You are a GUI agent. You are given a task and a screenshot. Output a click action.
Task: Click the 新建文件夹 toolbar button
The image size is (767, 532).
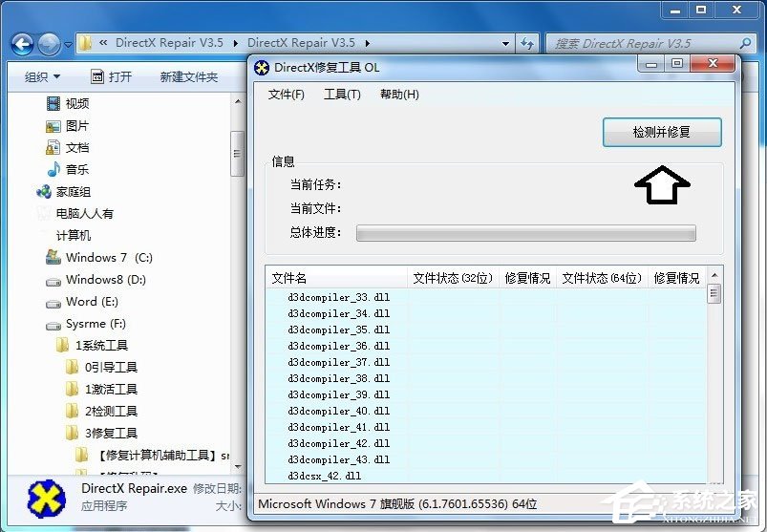(x=188, y=76)
